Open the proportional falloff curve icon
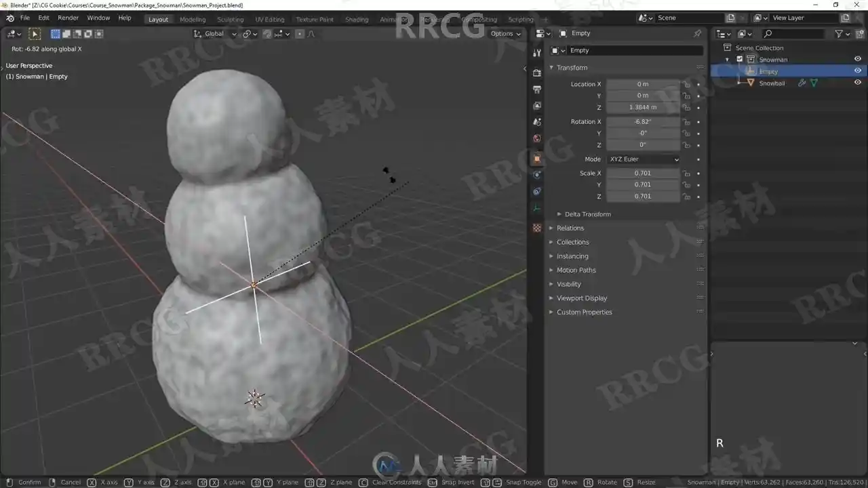 311,34
